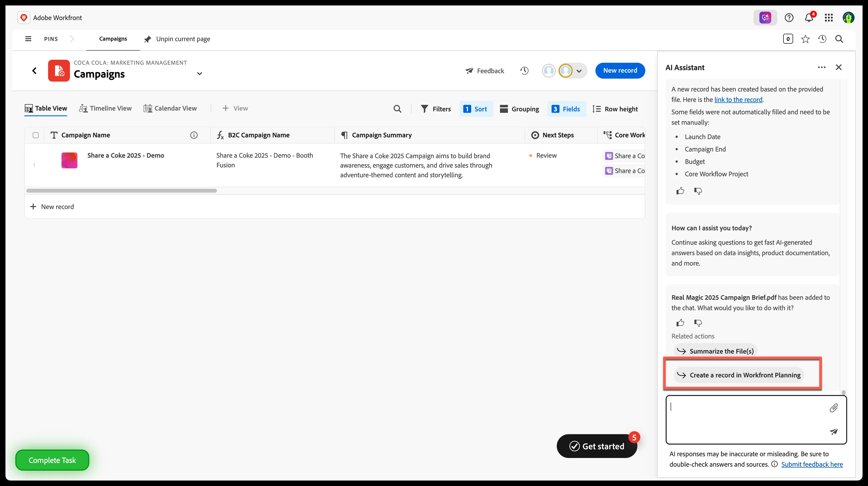The image size is (868, 486).
Task: Click the Share a Coke pink thumbnail
Action: tap(69, 160)
